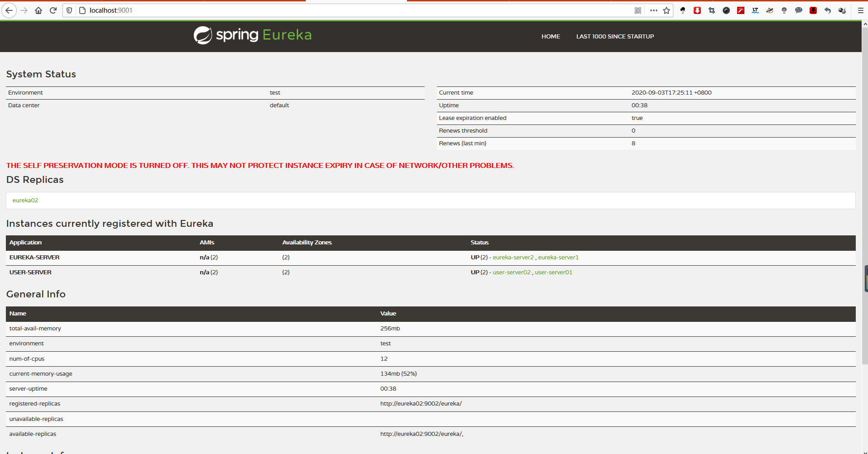Open the tracking protection shield icon
This screenshot has width=868, height=454.
tap(69, 10)
